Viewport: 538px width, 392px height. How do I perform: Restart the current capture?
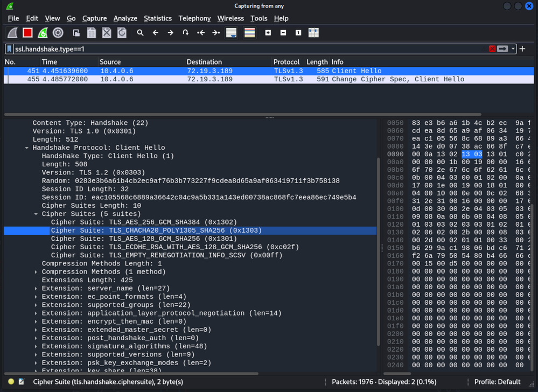pyautogui.click(x=43, y=33)
